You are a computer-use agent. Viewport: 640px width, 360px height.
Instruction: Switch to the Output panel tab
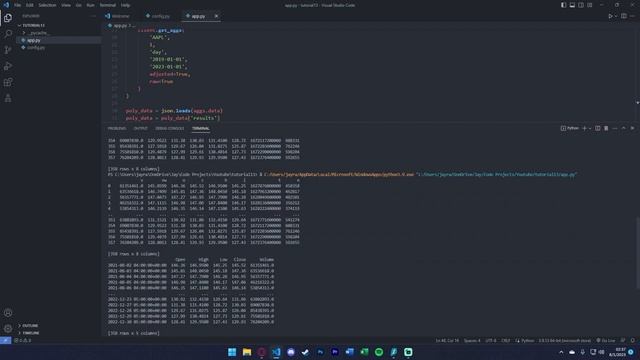[140, 128]
